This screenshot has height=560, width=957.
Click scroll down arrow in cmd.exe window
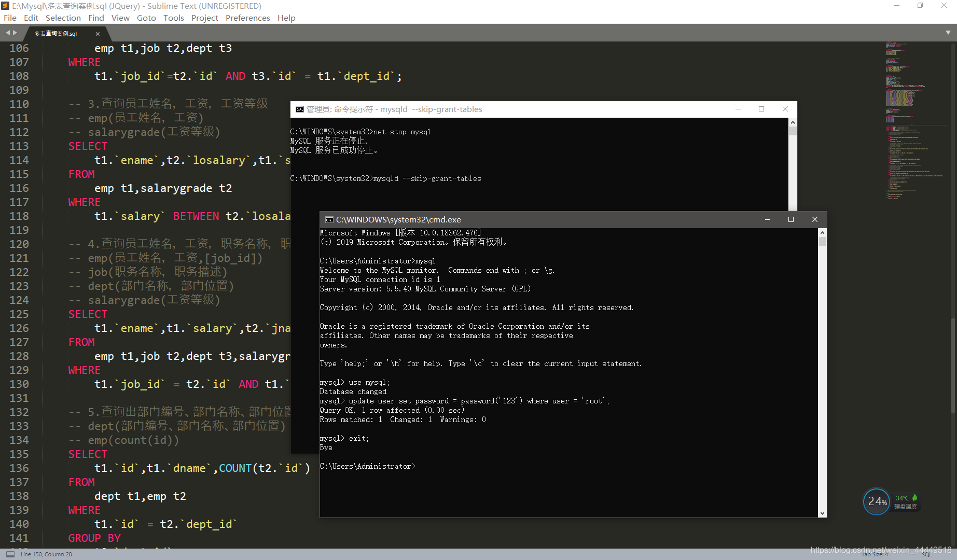pos(822,513)
